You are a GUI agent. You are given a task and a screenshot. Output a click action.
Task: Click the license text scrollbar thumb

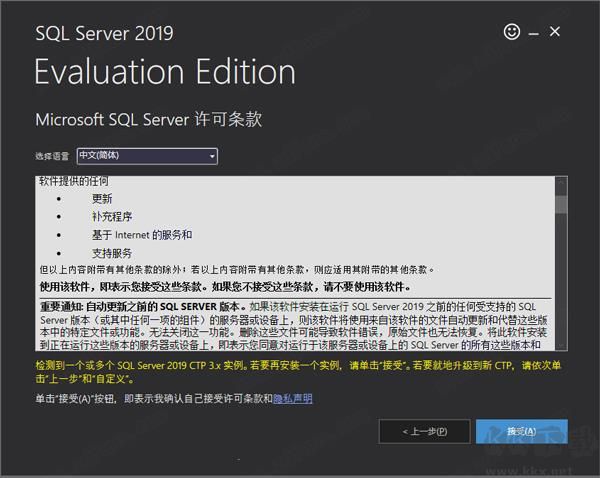[x=561, y=204]
